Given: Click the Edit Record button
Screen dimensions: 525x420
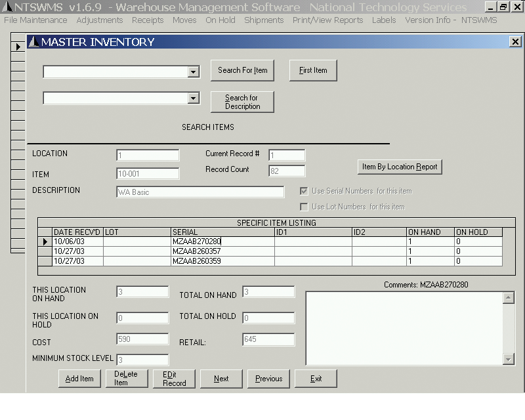Looking at the screenshot, I should (174, 379).
